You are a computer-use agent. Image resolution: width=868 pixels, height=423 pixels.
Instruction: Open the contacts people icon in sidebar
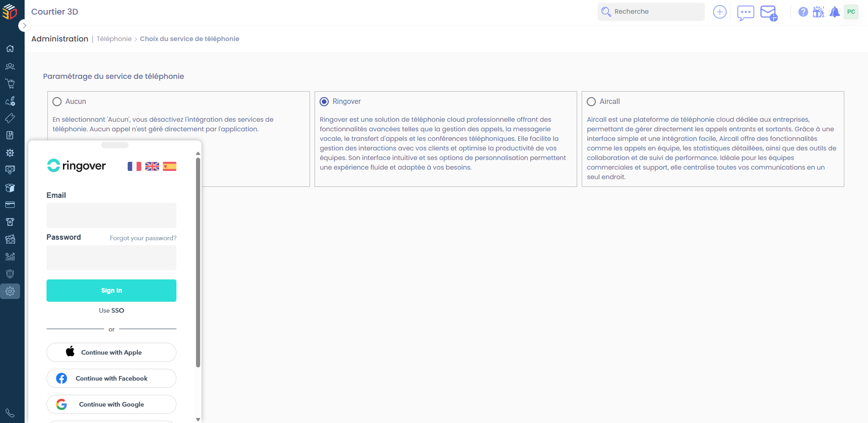pyautogui.click(x=10, y=67)
